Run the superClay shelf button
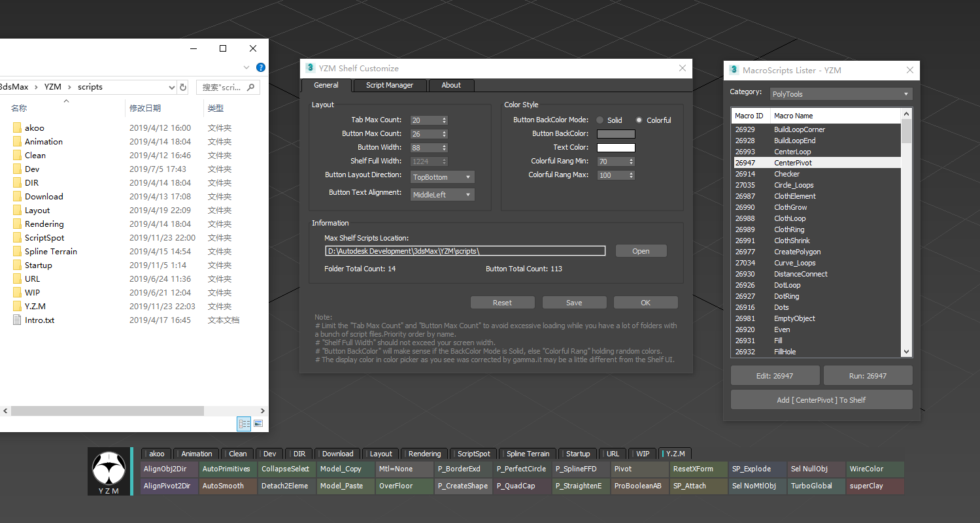This screenshot has height=523, width=980. point(875,486)
